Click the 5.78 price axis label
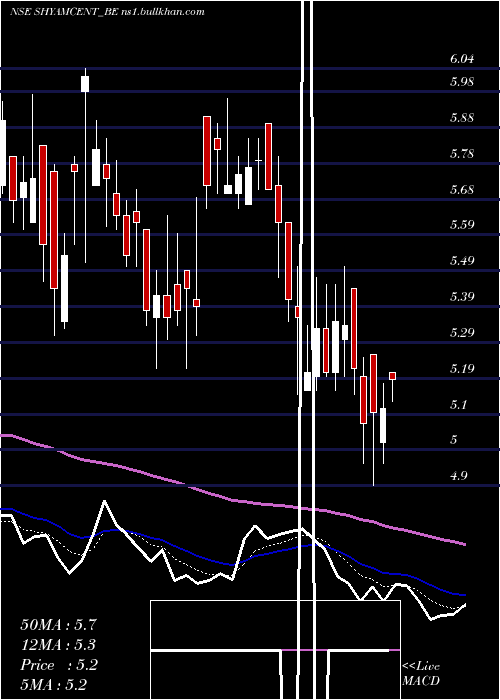This screenshot has width=500, height=700. point(462,154)
